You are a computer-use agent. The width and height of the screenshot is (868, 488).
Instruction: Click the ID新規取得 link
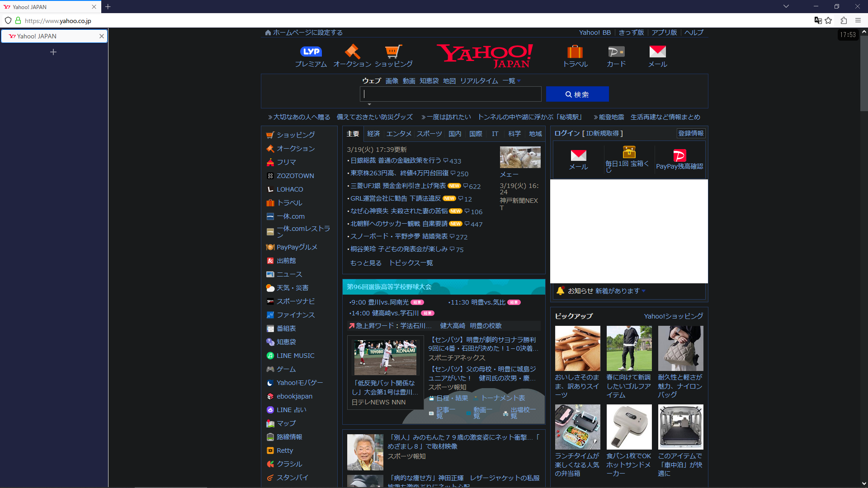(x=603, y=133)
